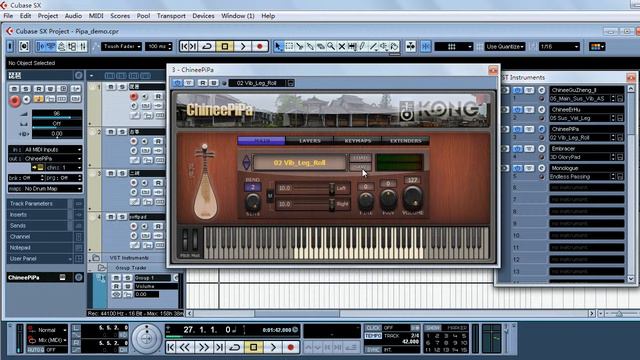
Task: Open the snap grid type dropdown
Action: point(453,47)
